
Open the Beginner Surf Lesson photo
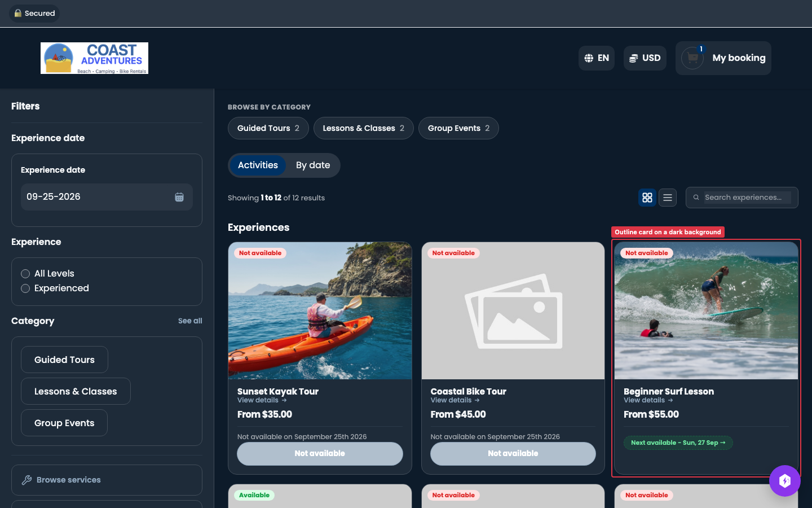tap(706, 311)
